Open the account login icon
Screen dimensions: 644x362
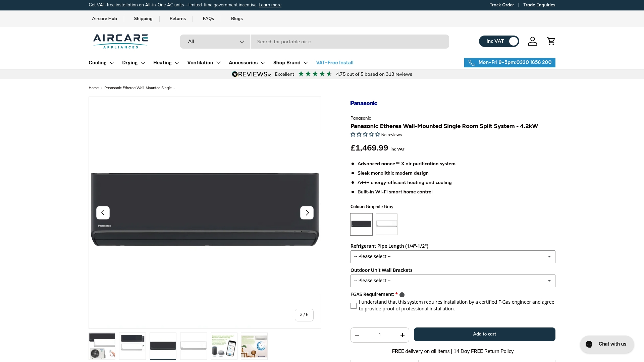pos(532,41)
